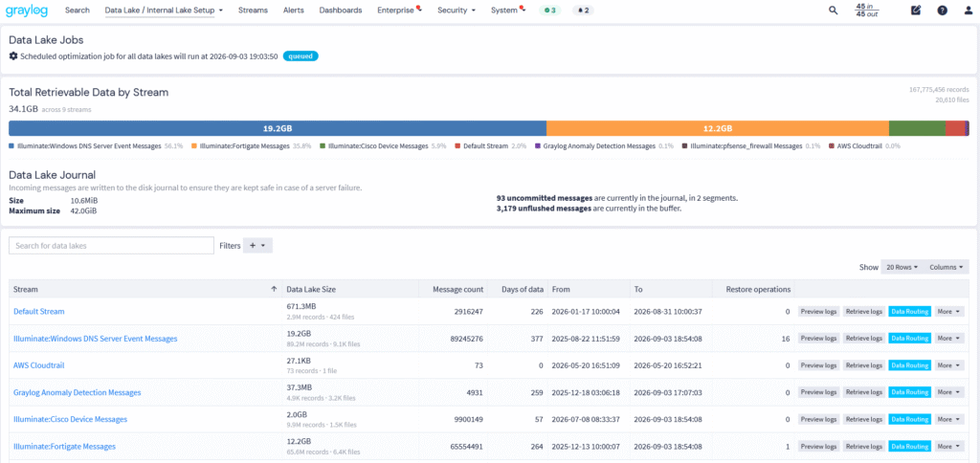
Task: Click the 45 in / 45 out throughput indicator
Action: (x=867, y=10)
